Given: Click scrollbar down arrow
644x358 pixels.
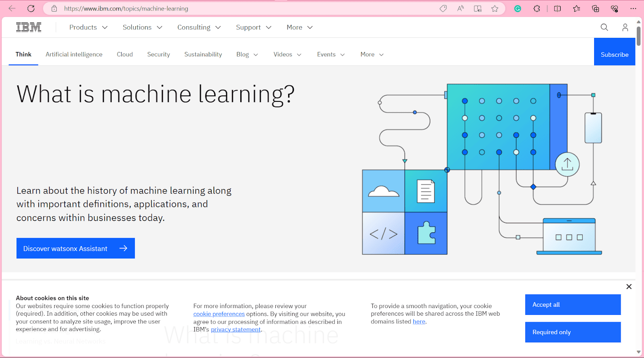Looking at the screenshot, I should point(639,352).
